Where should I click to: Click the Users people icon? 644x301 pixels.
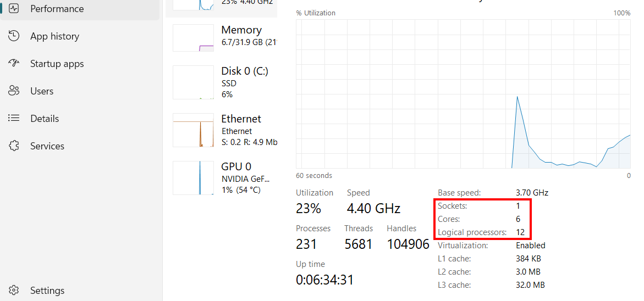tap(14, 91)
